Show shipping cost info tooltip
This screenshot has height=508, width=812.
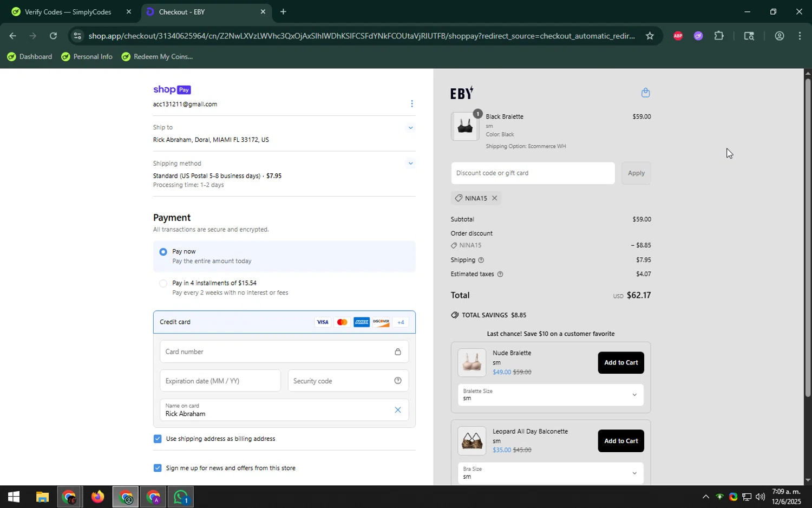481,260
